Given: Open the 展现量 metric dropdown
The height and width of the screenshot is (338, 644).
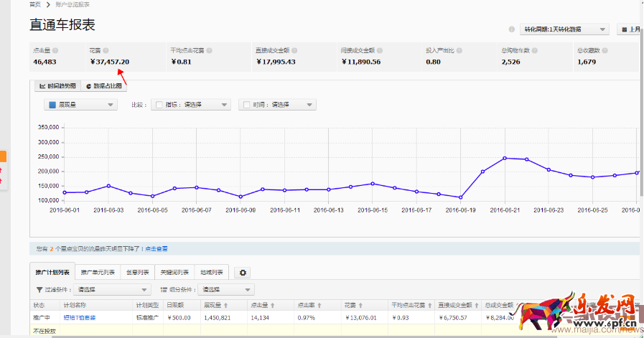Looking at the screenshot, I should 80,105.
